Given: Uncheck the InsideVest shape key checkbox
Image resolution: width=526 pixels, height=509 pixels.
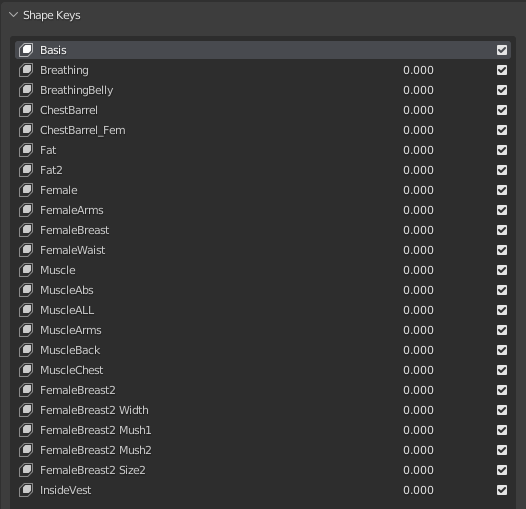Looking at the screenshot, I should click(x=502, y=490).
